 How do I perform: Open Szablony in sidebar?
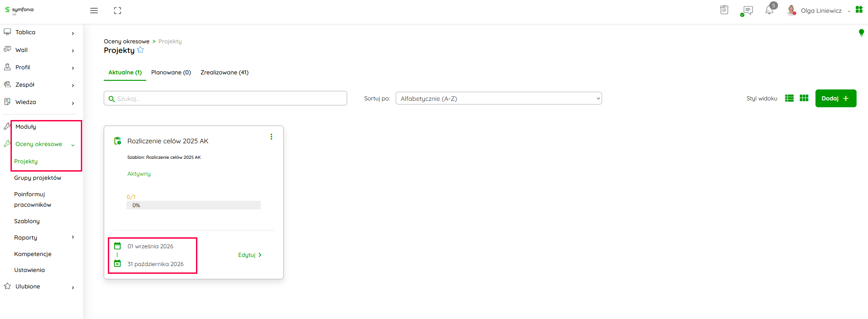tap(27, 221)
